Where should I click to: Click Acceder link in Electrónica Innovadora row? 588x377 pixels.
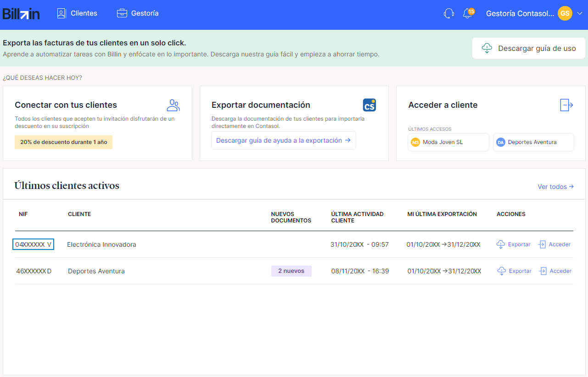560,244
